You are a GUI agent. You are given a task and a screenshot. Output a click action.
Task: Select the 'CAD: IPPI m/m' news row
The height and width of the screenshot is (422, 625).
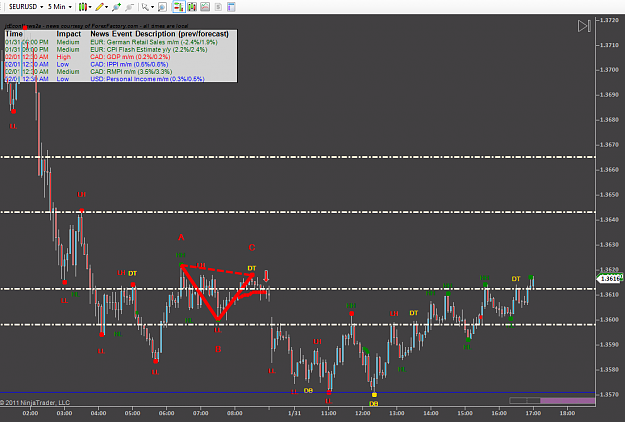point(121,64)
